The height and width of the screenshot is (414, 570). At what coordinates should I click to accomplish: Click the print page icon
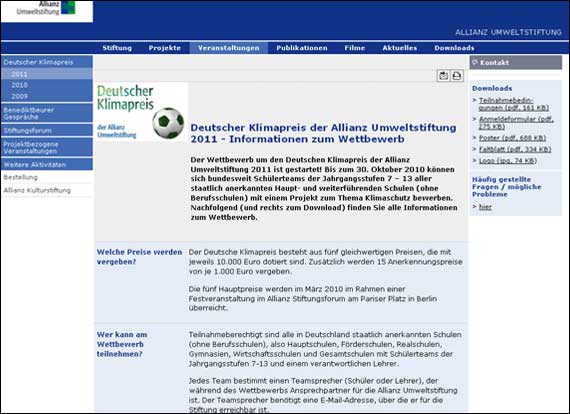[457, 76]
